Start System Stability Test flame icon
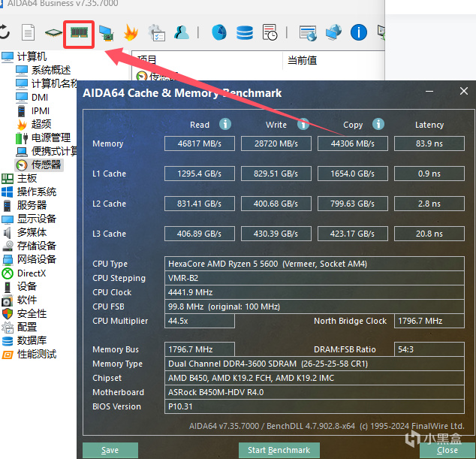The image size is (476, 459). [131, 32]
